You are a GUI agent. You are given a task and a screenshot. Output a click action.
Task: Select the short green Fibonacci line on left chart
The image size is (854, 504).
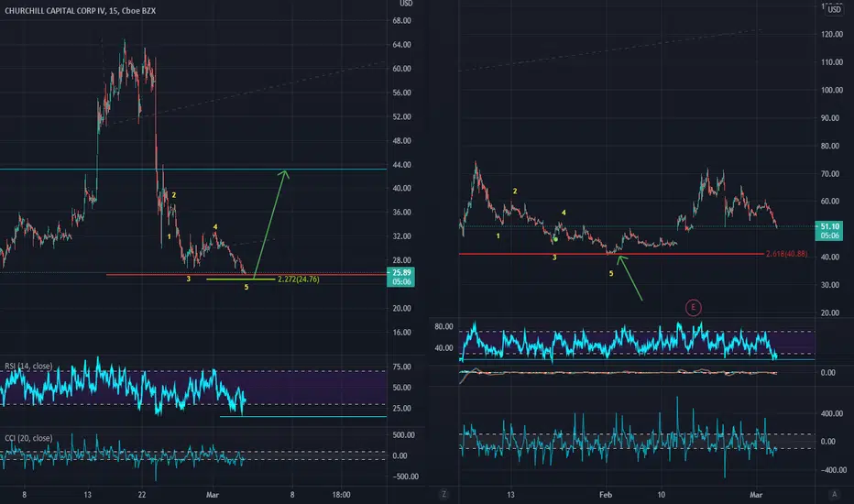click(x=241, y=279)
